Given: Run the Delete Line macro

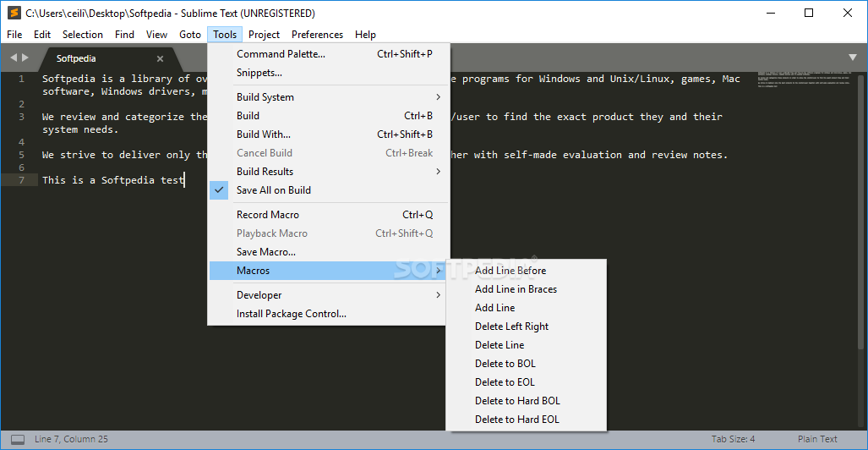Looking at the screenshot, I should pos(526,345).
